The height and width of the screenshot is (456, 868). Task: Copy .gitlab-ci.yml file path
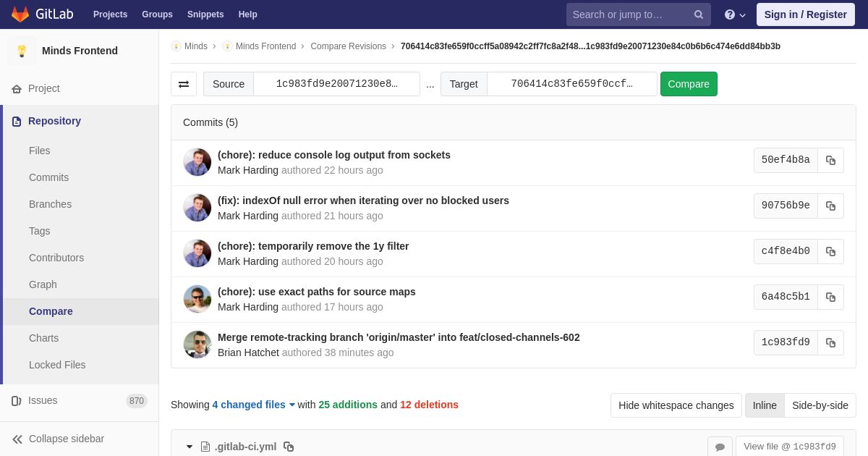pos(289,447)
